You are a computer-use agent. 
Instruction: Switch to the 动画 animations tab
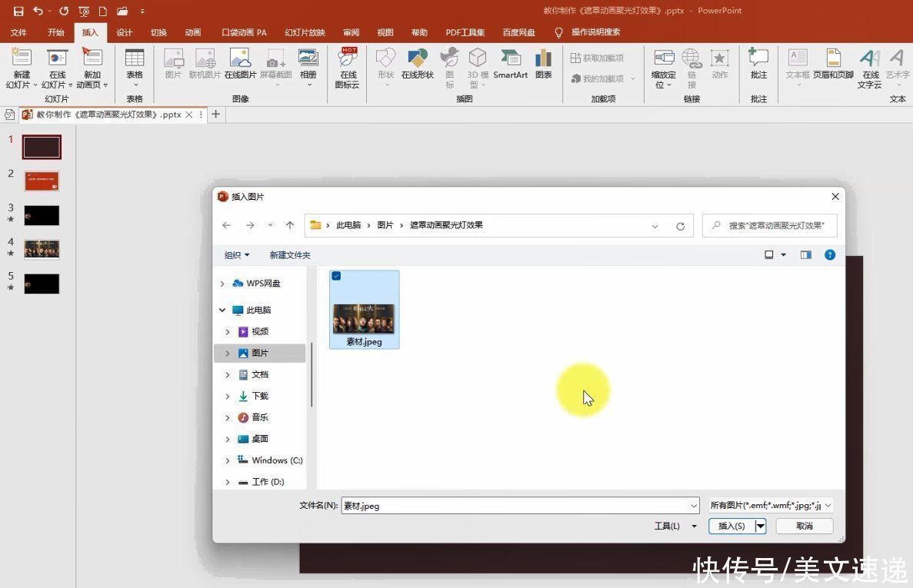coord(193,32)
